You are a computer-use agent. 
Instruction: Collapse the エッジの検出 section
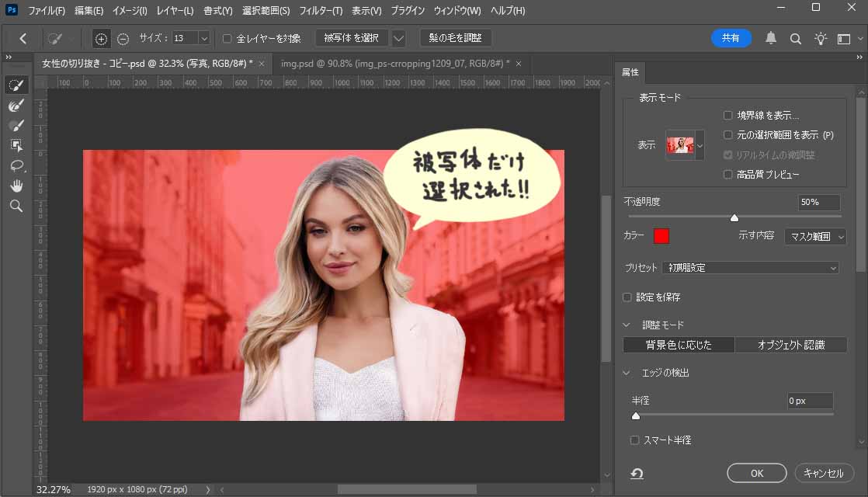pos(627,373)
